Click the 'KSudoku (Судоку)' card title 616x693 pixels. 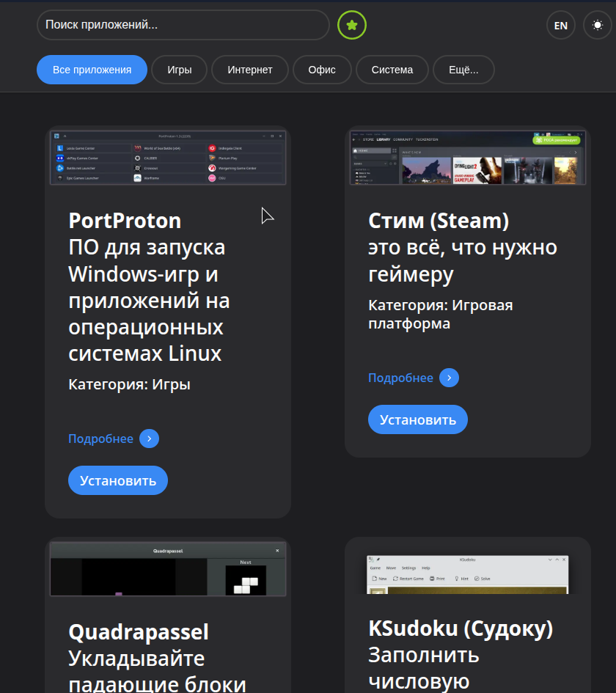pos(461,628)
